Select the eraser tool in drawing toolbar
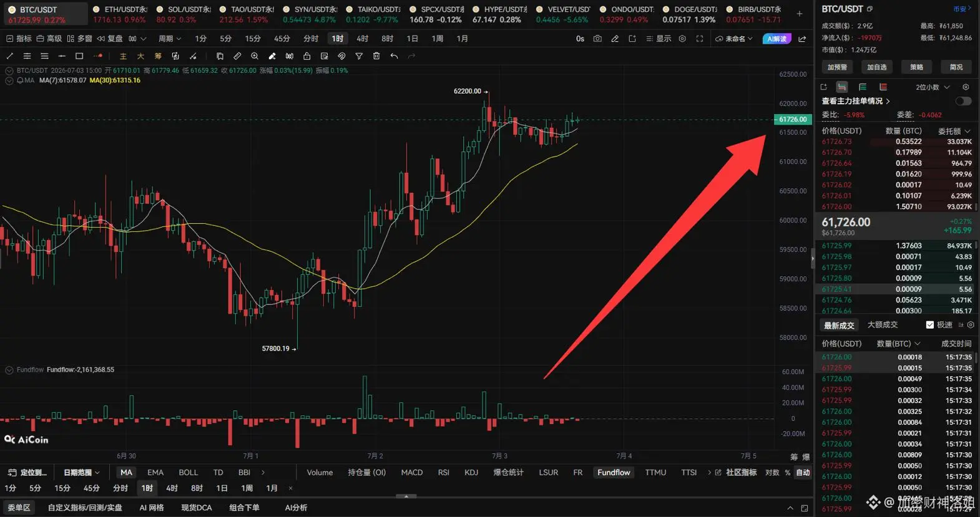The height and width of the screenshot is (517, 980). pos(272,56)
